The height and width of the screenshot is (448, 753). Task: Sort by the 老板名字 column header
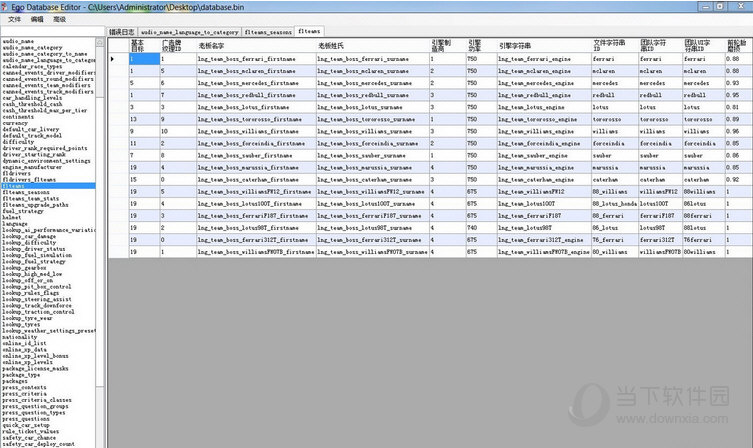256,46
